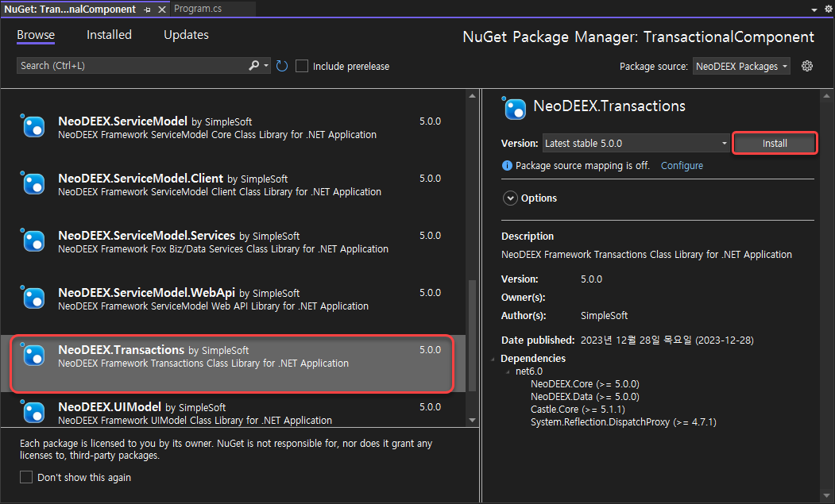835x504 pixels.
Task: Open NuGet package source settings gear
Action: [x=807, y=66]
